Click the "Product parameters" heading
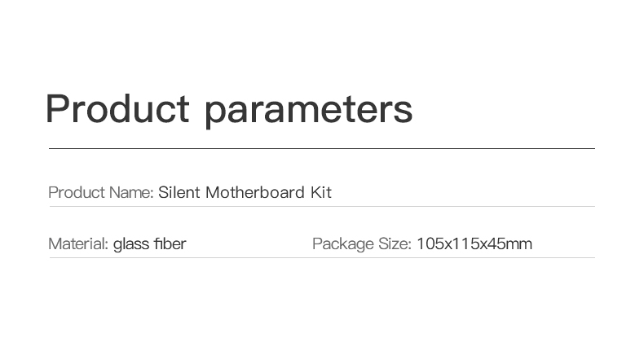 [229, 109]
